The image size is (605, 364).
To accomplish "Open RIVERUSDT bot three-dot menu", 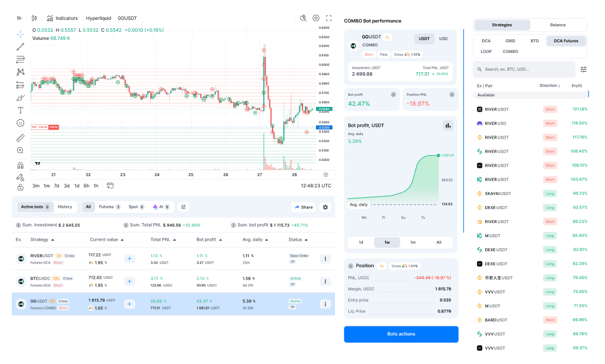I will 325,259.
